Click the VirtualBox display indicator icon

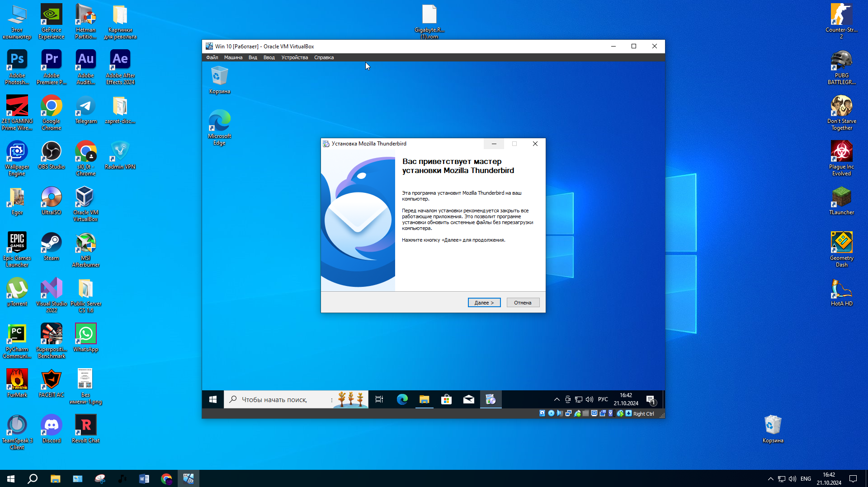click(594, 413)
